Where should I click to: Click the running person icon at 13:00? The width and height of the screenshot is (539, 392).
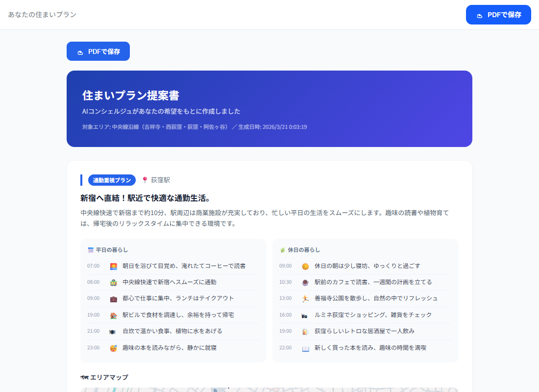click(306, 299)
